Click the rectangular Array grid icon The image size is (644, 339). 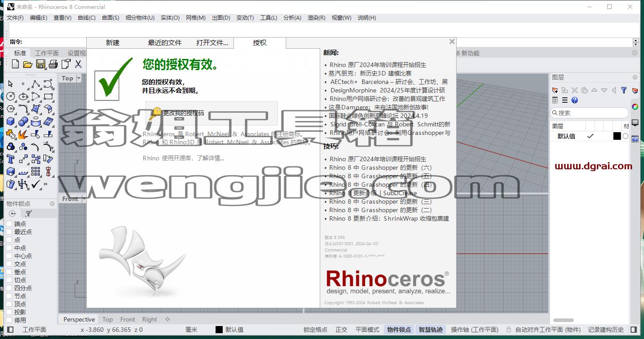pos(36,172)
